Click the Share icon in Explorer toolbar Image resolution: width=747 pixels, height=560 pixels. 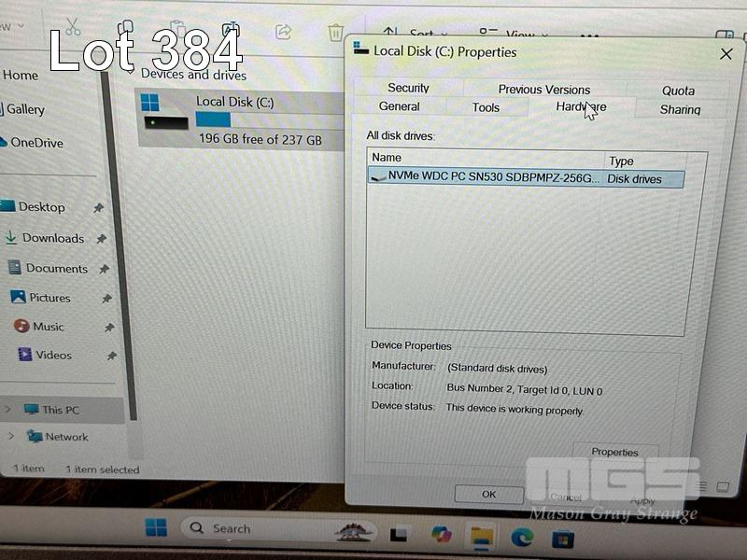point(284,32)
